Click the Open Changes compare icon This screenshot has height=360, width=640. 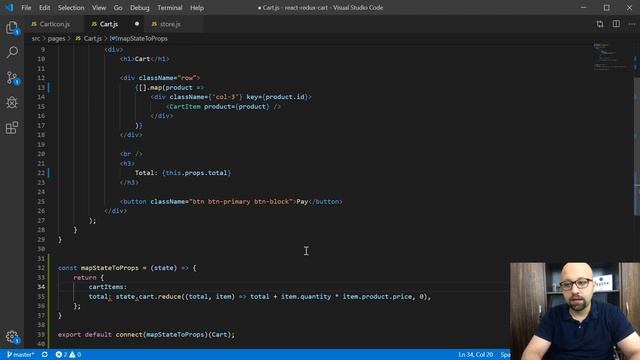point(600,24)
